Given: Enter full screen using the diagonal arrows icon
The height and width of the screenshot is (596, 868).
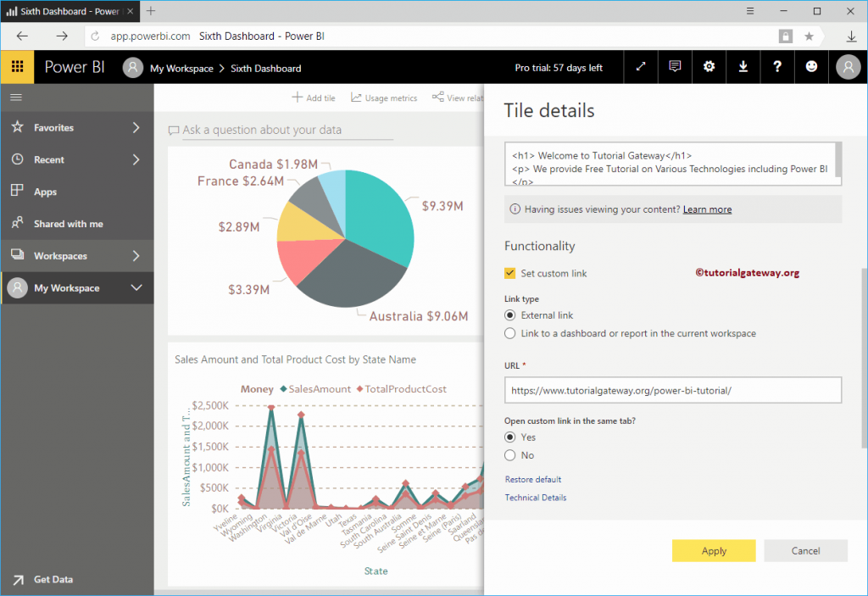Looking at the screenshot, I should (x=640, y=67).
